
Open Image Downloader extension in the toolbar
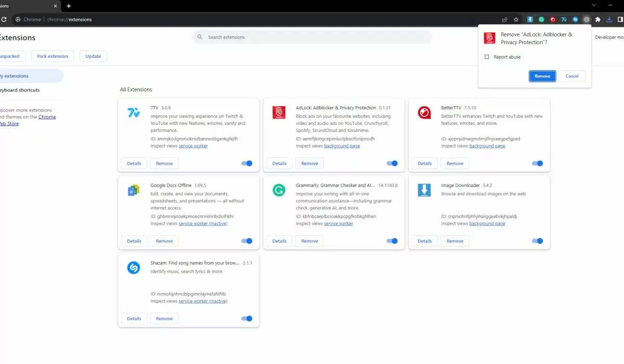tap(530, 20)
